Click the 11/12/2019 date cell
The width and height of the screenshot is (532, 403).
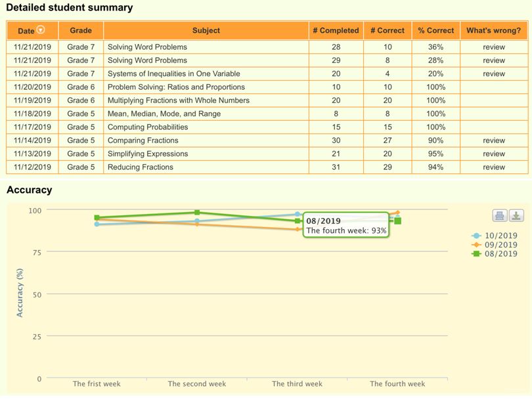click(x=32, y=167)
